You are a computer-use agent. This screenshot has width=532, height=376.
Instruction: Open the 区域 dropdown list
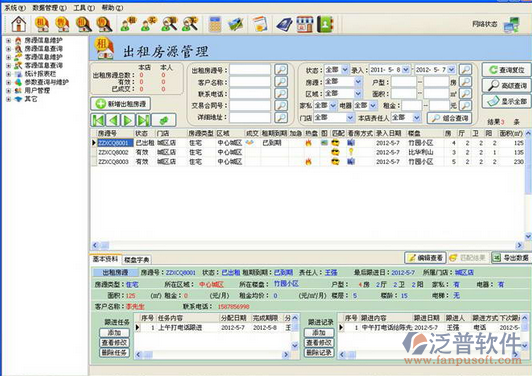[x=358, y=93]
